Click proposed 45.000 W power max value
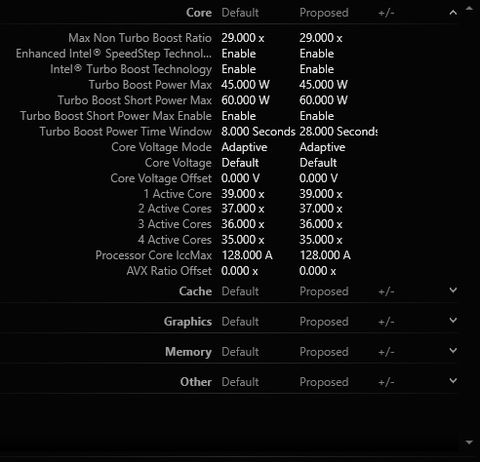 click(x=323, y=85)
